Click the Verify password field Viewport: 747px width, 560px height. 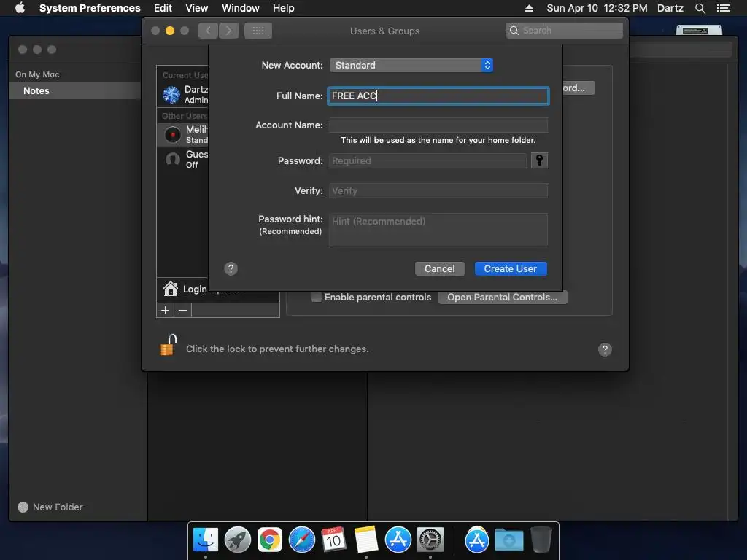(x=438, y=190)
